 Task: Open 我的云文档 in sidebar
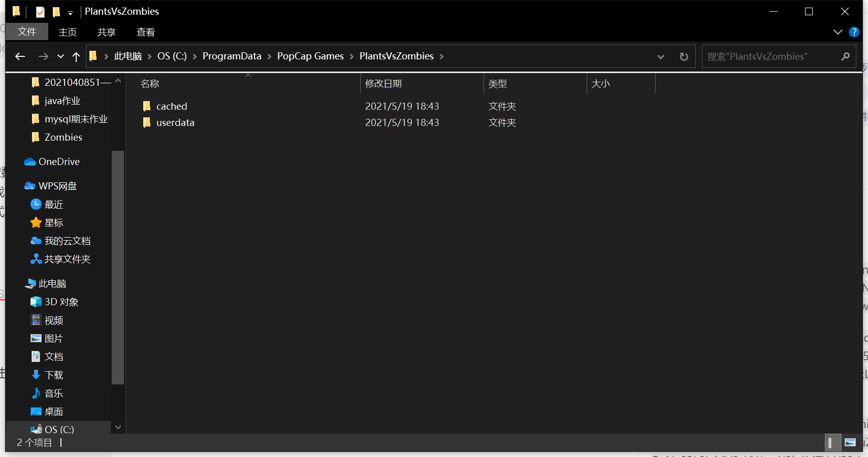[68, 241]
